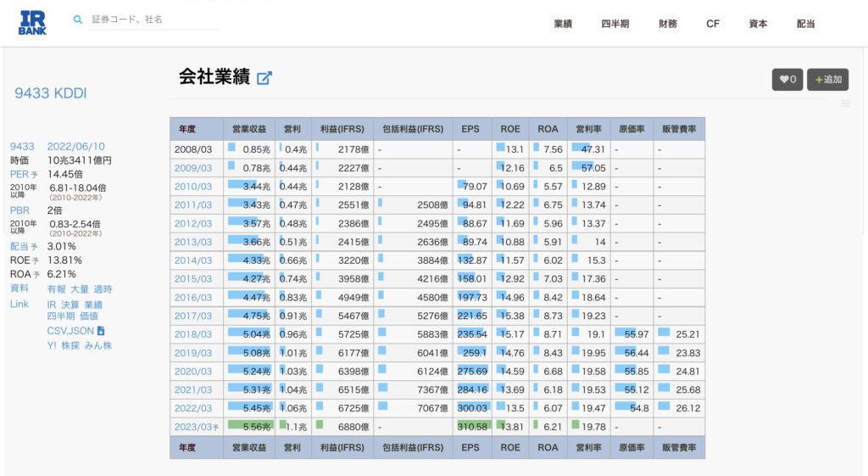Open the 価値 link in sidebar
The width and height of the screenshot is (868, 476).
89,316
